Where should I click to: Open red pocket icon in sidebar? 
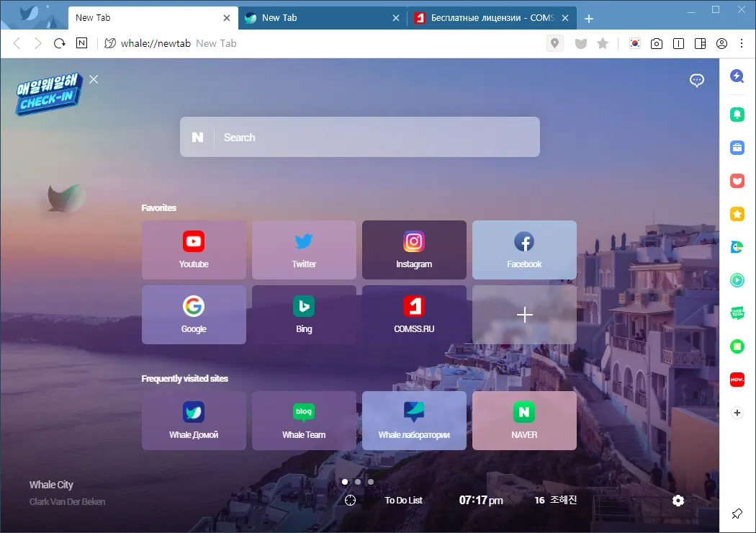coord(737,181)
